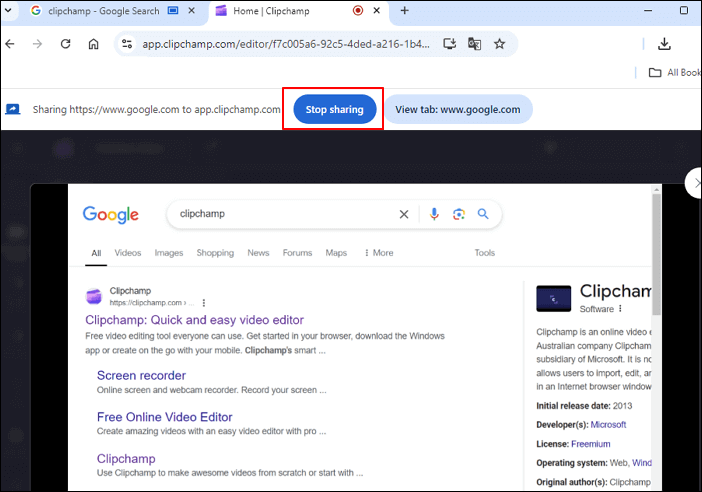Click the Google voice search microphone
This screenshot has height=492, width=702.
tap(434, 214)
